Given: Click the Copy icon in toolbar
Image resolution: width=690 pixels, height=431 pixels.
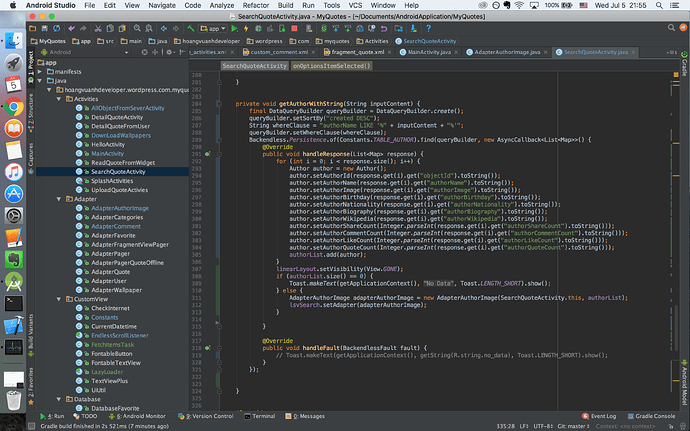Looking at the screenshot, I should 110,28.
